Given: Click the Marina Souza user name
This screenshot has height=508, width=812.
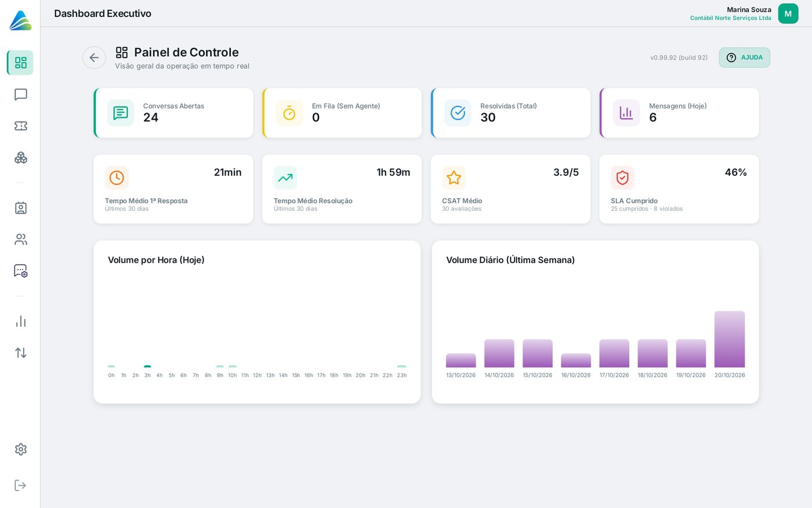Looking at the screenshot, I should click(x=749, y=9).
